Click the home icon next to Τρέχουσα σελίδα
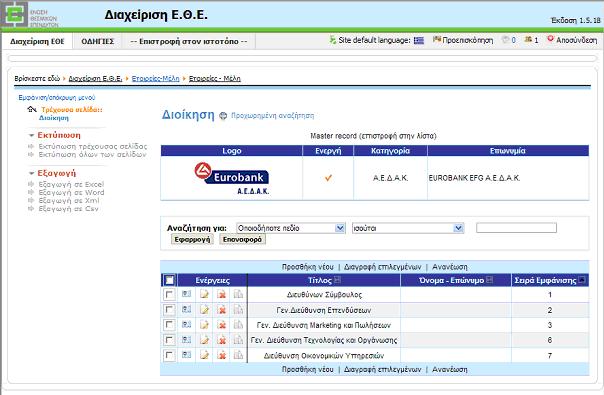604x395 pixels. coord(32,109)
